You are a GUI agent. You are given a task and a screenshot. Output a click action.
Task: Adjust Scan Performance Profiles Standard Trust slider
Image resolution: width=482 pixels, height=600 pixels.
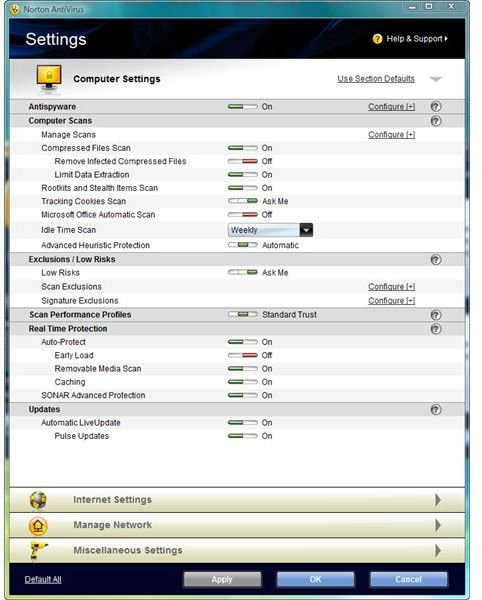tap(243, 315)
